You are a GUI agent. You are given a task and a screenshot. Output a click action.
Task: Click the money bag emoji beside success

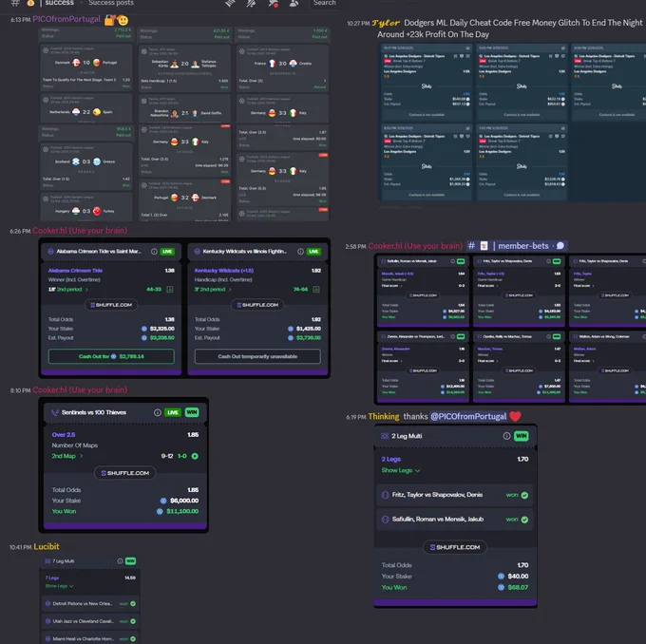(30, 3)
